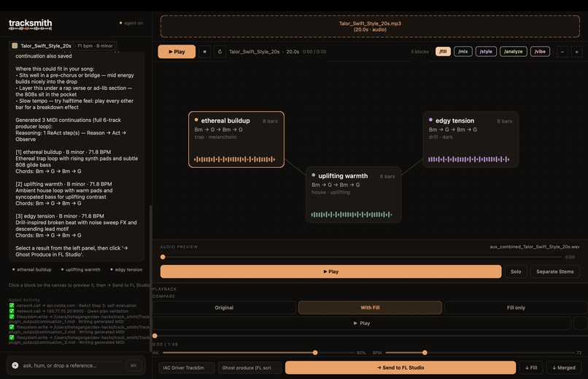Download the Merged file
The width and height of the screenshot is (588, 379).
[x=564, y=368]
